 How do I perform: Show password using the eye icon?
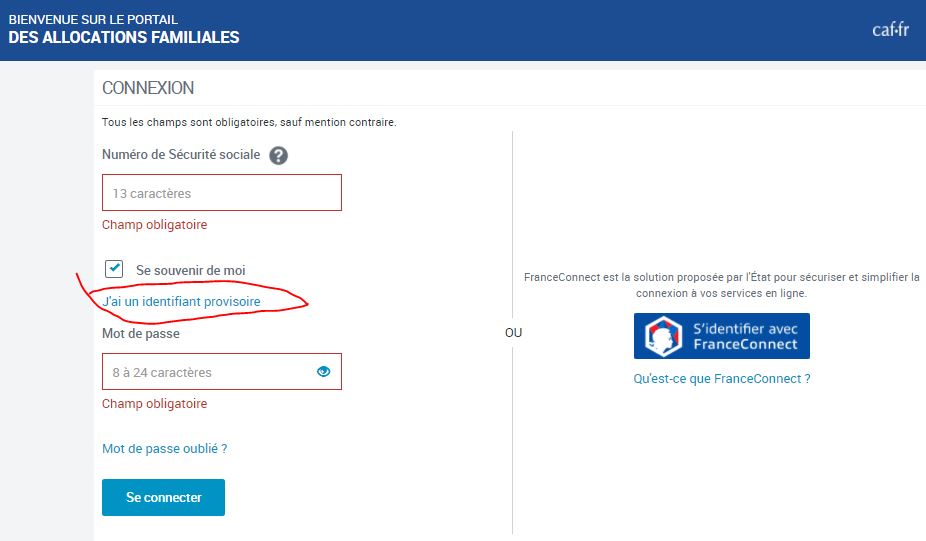(x=323, y=372)
